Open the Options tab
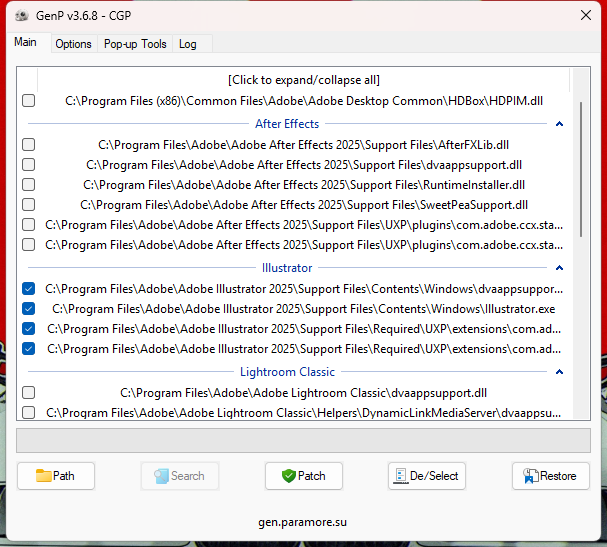 (x=74, y=44)
